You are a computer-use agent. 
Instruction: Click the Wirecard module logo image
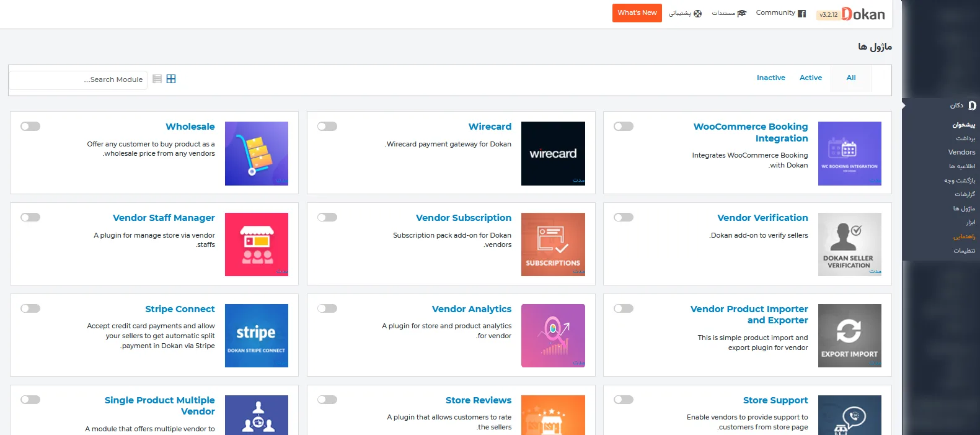553,153
